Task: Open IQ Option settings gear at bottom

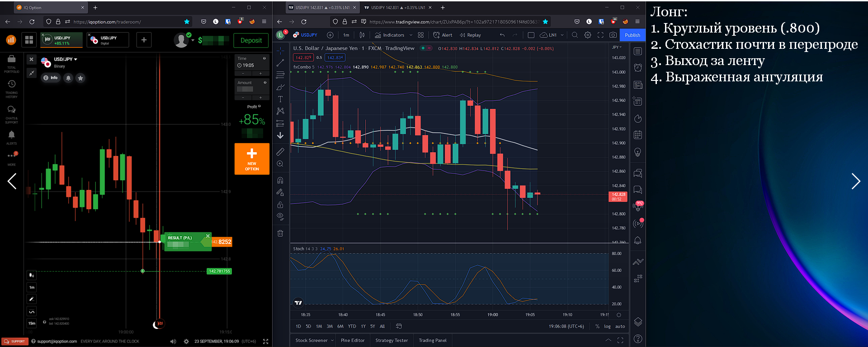Action: (x=186, y=342)
